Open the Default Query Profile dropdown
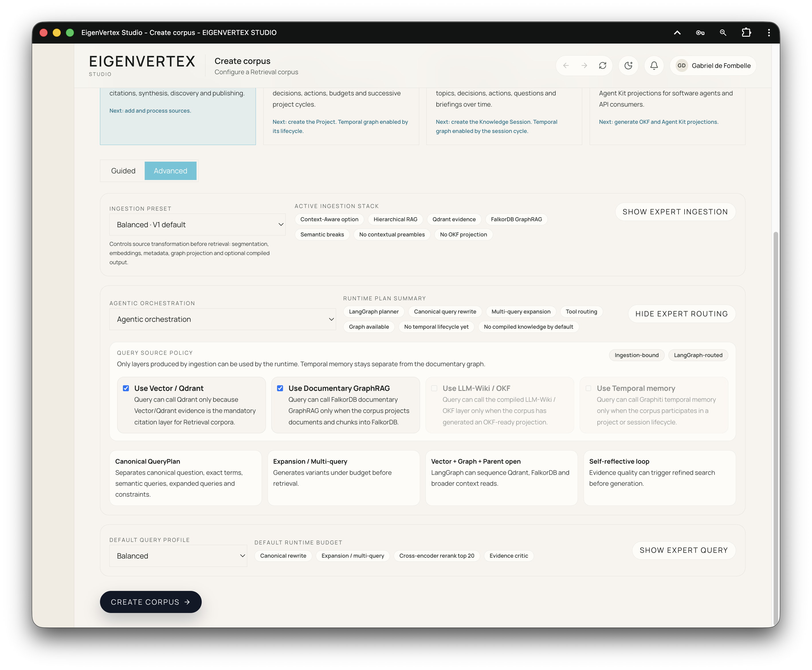This screenshot has height=670, width=812. point(178,556)
